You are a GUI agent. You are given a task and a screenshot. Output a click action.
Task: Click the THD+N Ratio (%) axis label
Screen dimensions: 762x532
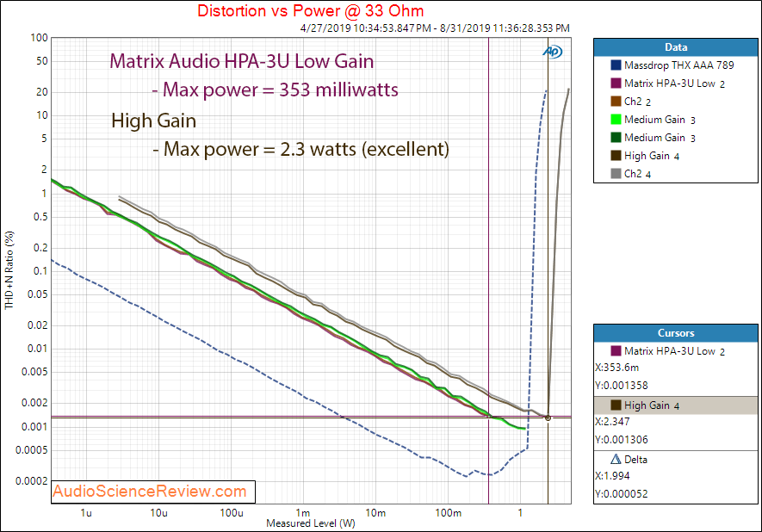click(9, 270)
